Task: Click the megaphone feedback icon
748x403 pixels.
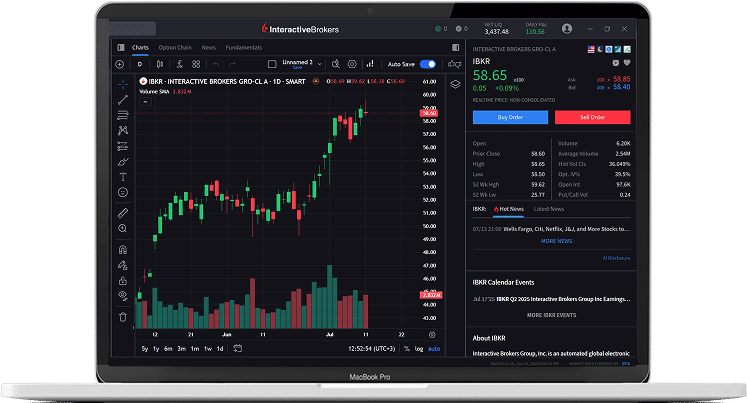Action: pyautogui.click(x=455, y=64)
